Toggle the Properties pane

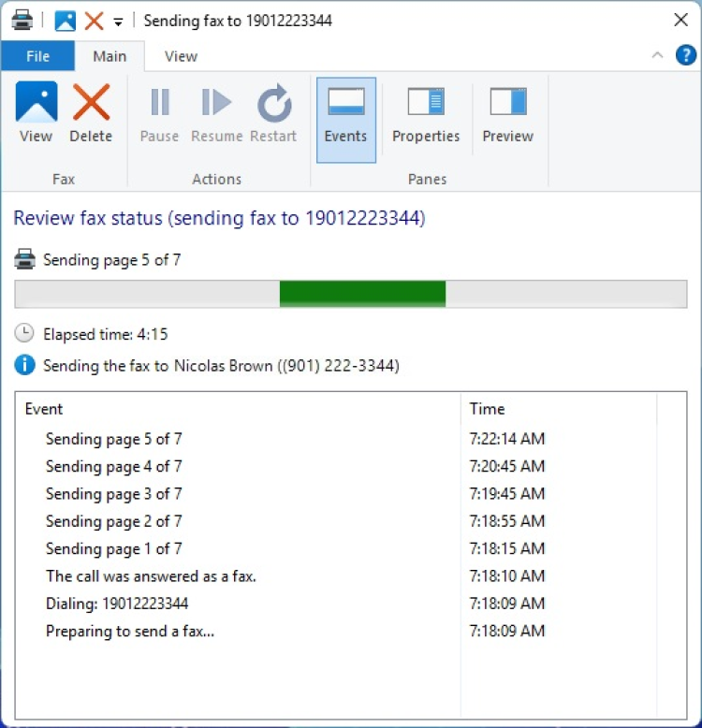click(x=426, y=112)
